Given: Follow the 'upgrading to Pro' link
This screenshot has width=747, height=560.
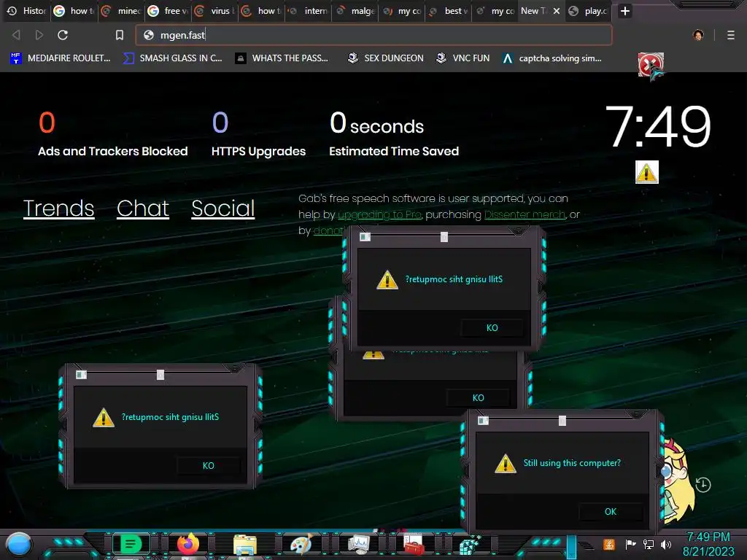Looking at the screenshot, I should click(x=379, y=215).
